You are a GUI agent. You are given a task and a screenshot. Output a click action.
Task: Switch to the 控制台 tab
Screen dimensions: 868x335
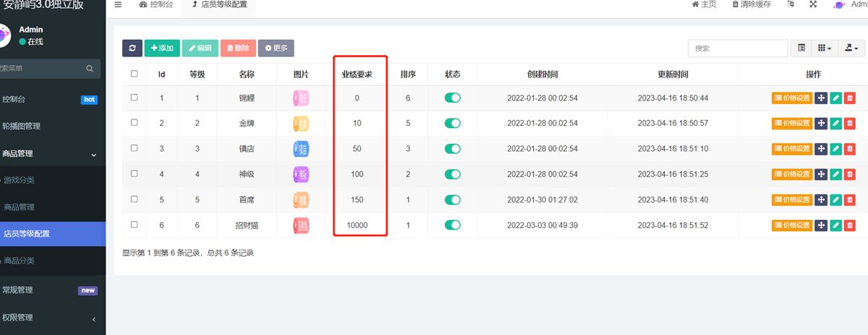[x=156, y=5]
